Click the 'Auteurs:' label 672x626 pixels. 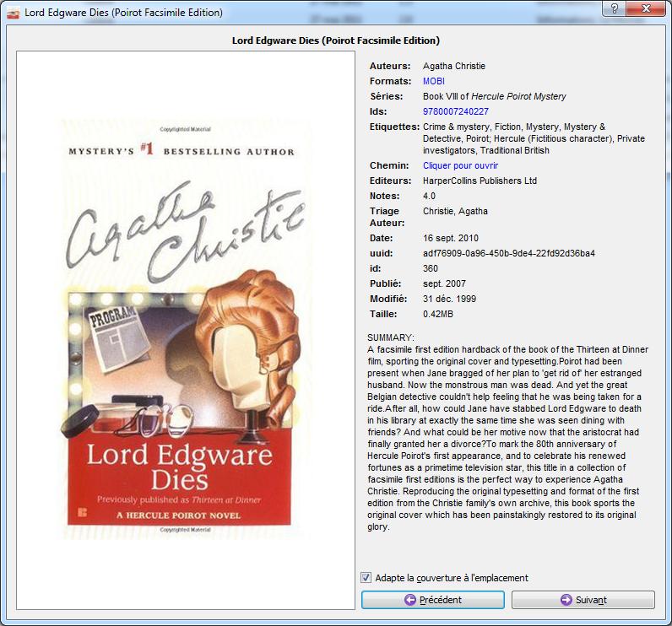[390, 66]
